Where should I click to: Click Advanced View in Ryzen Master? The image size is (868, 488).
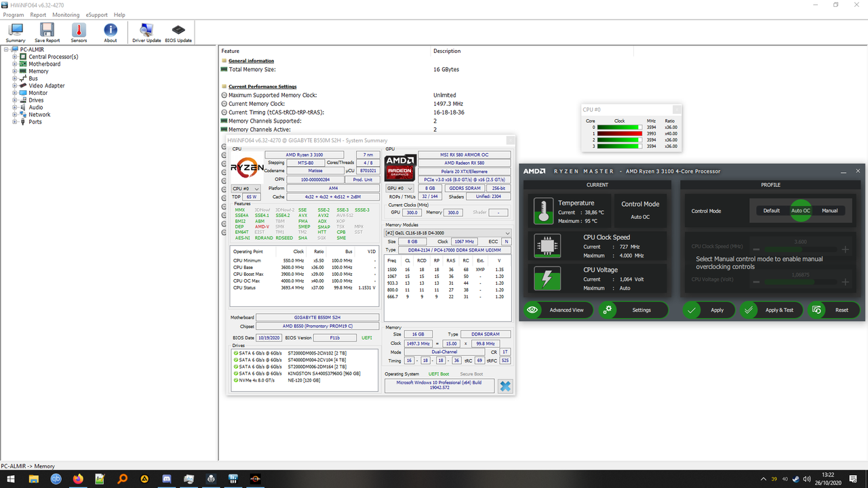558,310
